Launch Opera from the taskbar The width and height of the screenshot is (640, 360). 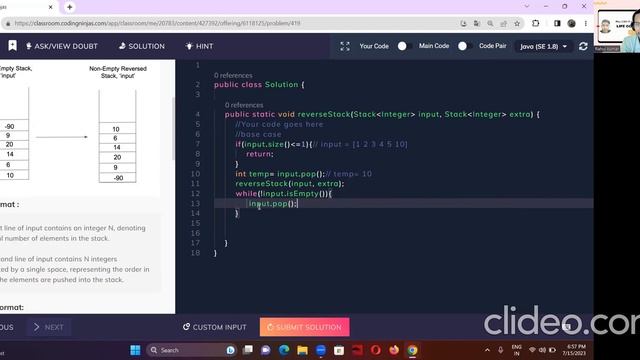[x=376, y=350]
